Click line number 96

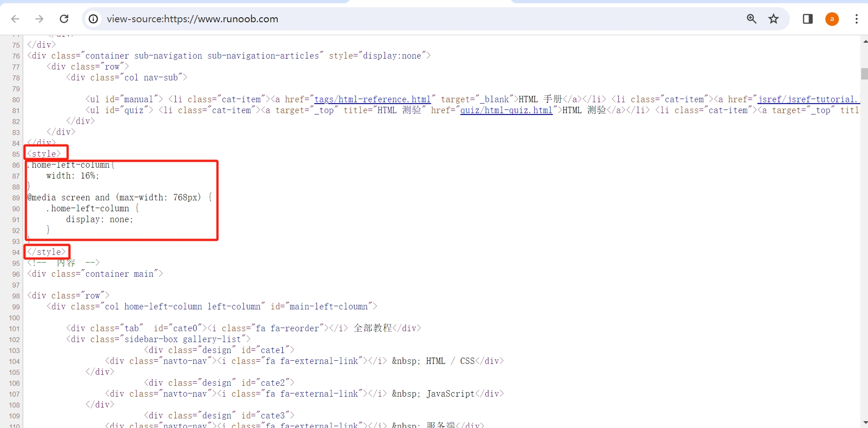click(x=16, y=274)
